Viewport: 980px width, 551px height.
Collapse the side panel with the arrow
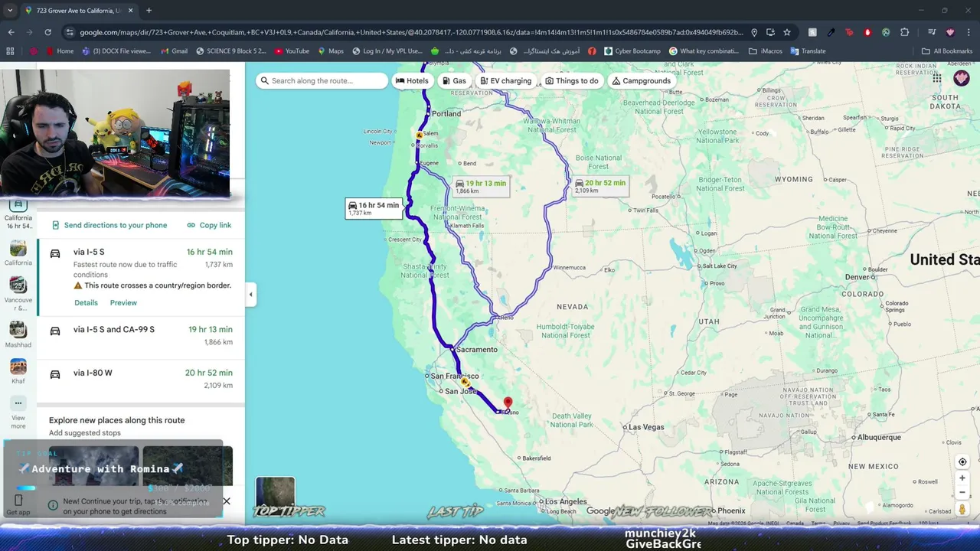[x=250, y=295]
